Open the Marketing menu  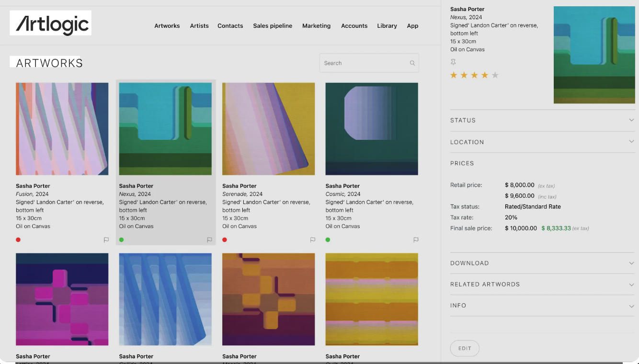pyautogui.click(x=316, y=26)
